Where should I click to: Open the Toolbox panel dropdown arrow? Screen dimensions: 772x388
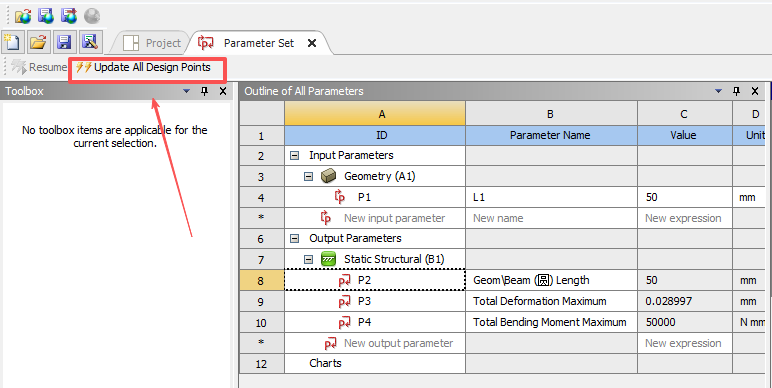point(187,91)
